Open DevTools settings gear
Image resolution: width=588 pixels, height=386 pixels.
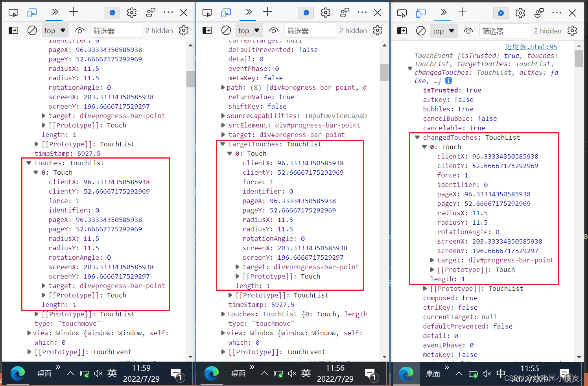(x=131, y=12)
